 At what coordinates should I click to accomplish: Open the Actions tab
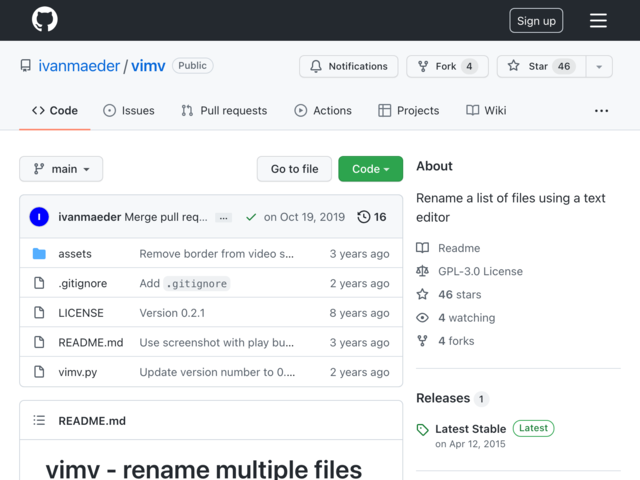coord(323,111)
